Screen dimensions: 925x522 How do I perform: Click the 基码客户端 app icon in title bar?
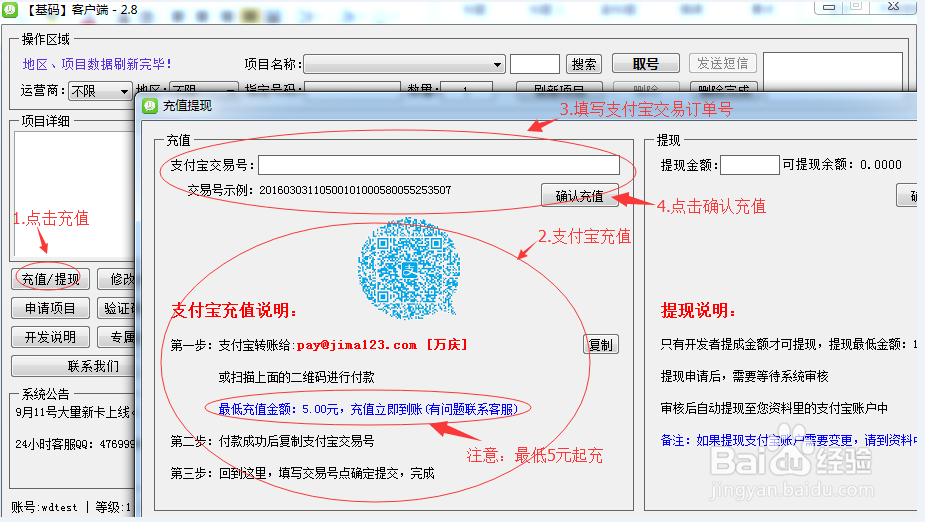click(x=10, y=9)
